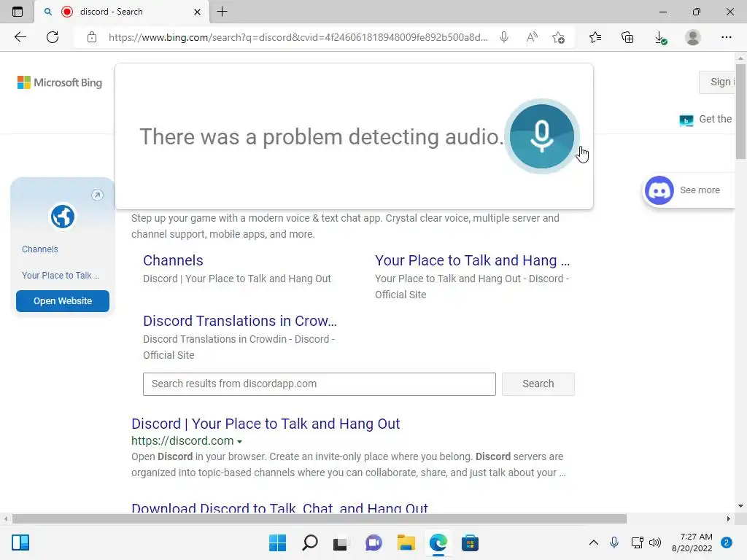
Task: Open sidebar Your Place to Talk link
Action: [61, 275]
